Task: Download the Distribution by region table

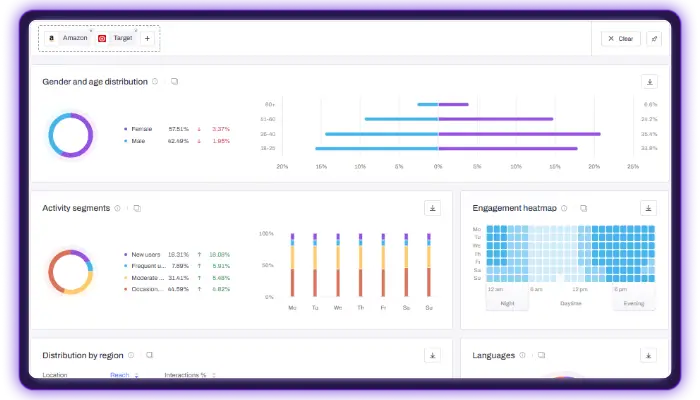Action: (432, 355)
